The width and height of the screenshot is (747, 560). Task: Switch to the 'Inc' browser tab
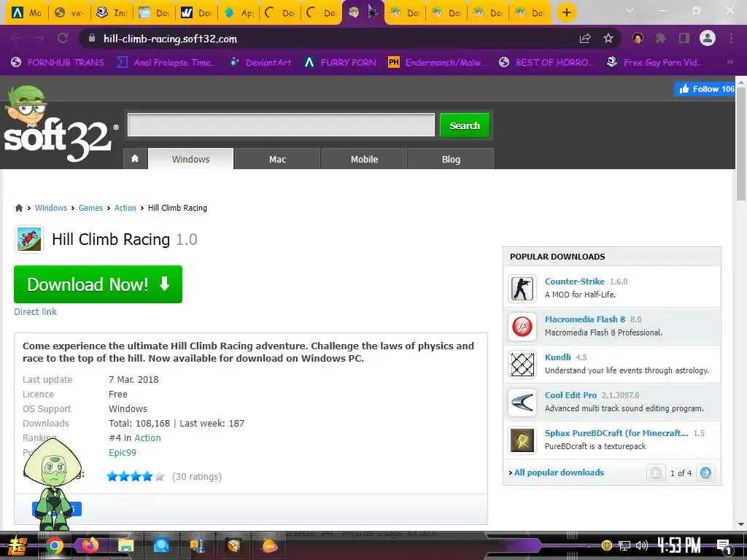pos(112,13)
